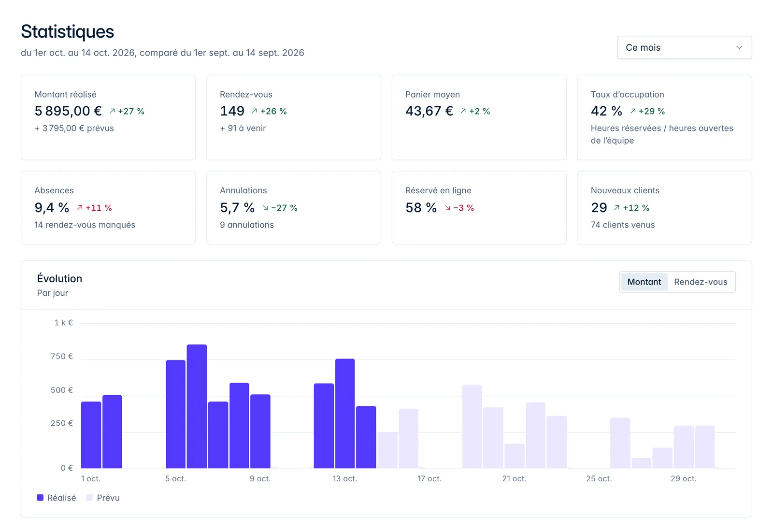
Task: Click the "5 oct." axis label
Action: click(x=175, y=478)
